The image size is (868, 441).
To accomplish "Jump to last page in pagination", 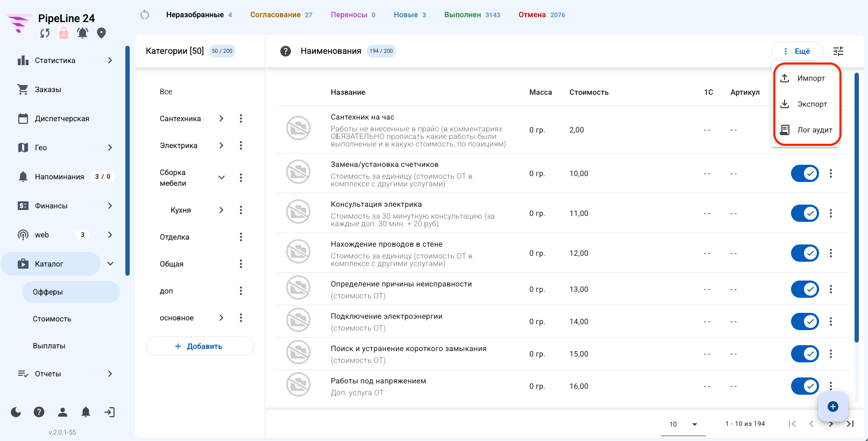I will point(850,424).
